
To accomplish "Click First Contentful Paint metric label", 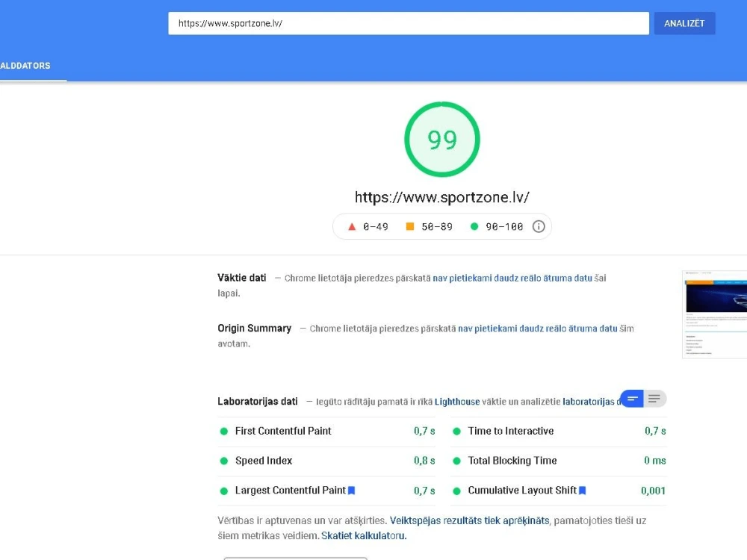I will tap(283, 431).
